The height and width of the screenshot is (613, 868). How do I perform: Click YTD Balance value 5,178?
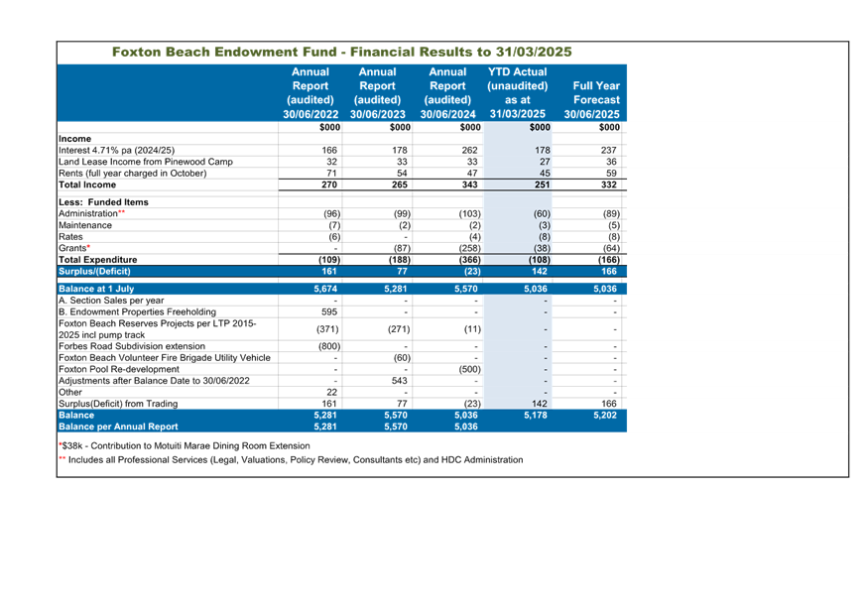click(x=536, y=415)
